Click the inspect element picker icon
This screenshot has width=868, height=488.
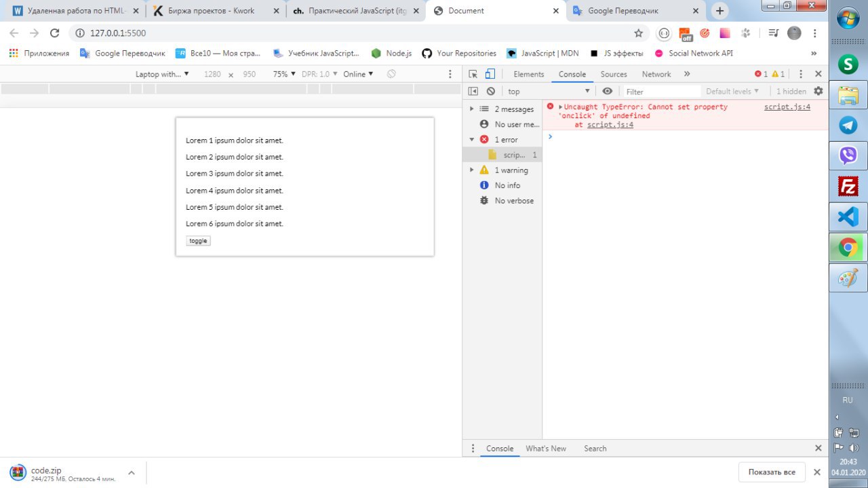pyautogui.click(x=473, y=74)
